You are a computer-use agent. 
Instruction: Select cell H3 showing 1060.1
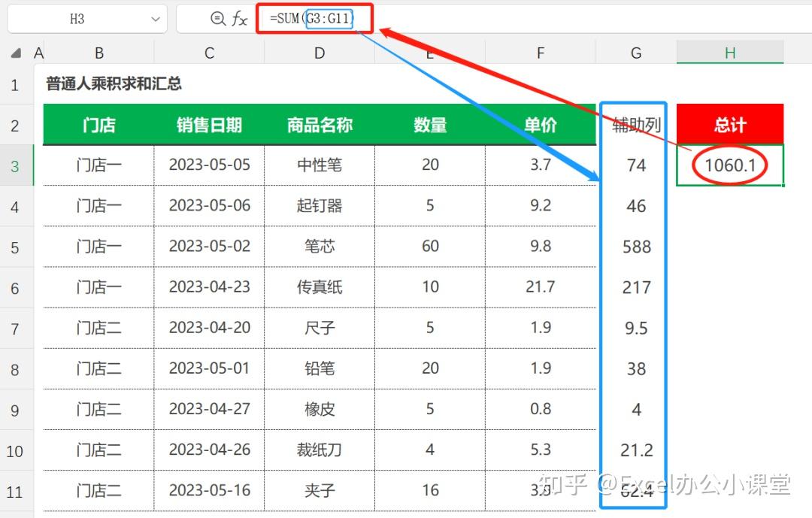coord(729,165)
